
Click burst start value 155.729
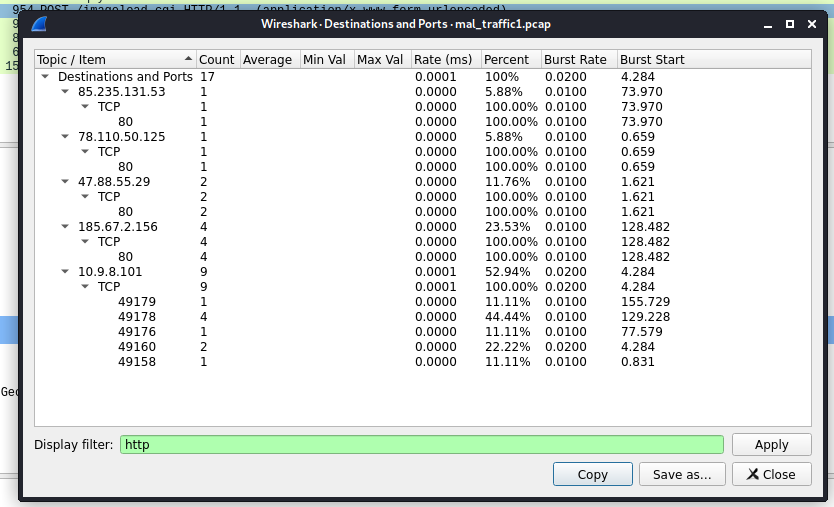[x=645, y=302]
